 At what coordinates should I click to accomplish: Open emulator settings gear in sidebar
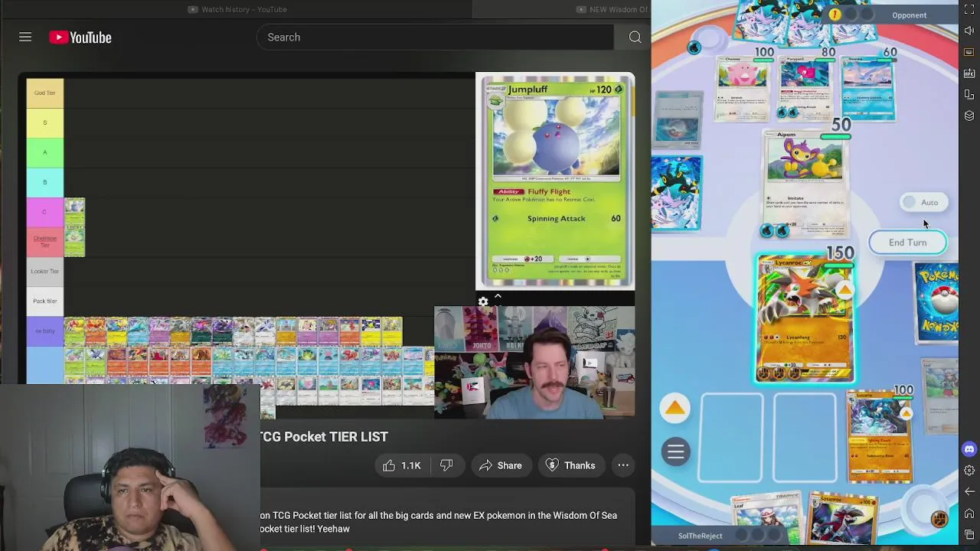[969, 471]
